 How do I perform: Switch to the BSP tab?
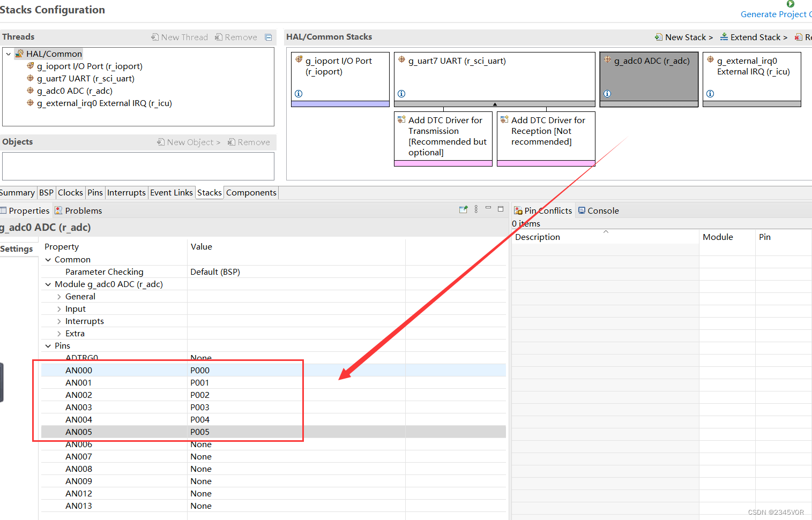click(46, 193)
